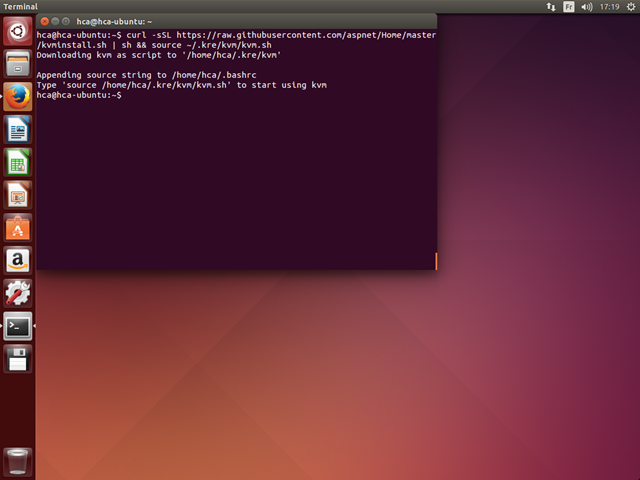Open the Files manager from launcher
The image size is (640, 480).
18,64
